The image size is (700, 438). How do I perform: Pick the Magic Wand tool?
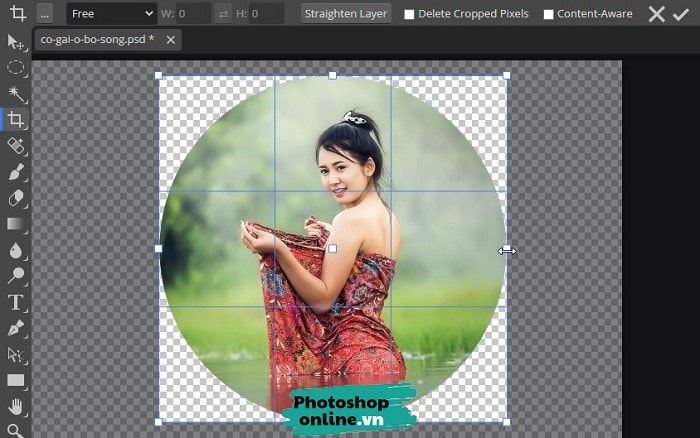pos(16,94)
